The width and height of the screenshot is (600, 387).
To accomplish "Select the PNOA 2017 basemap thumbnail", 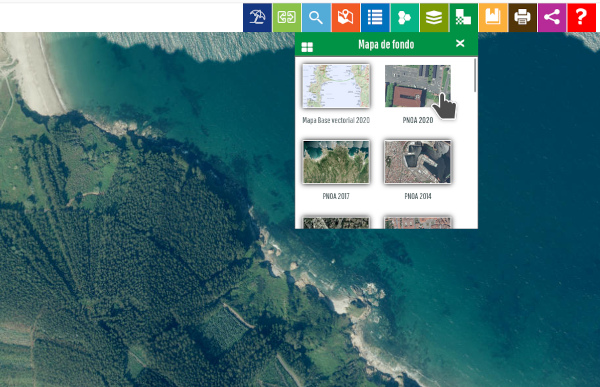I will click(336, 162).
